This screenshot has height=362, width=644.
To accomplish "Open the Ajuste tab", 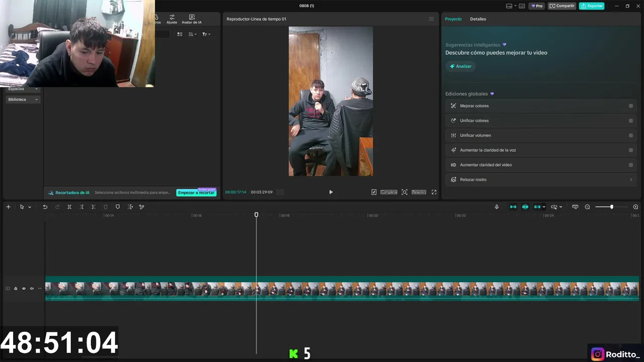I will click(x=172, y=19).
